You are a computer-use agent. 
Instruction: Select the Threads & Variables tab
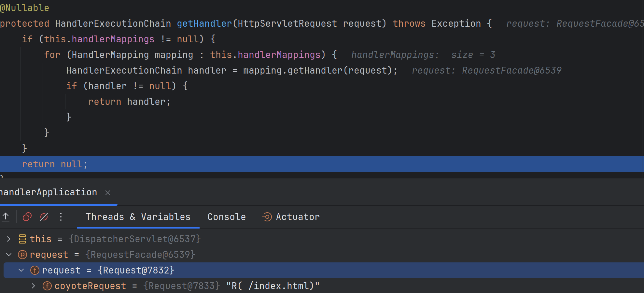click(138, 217)
